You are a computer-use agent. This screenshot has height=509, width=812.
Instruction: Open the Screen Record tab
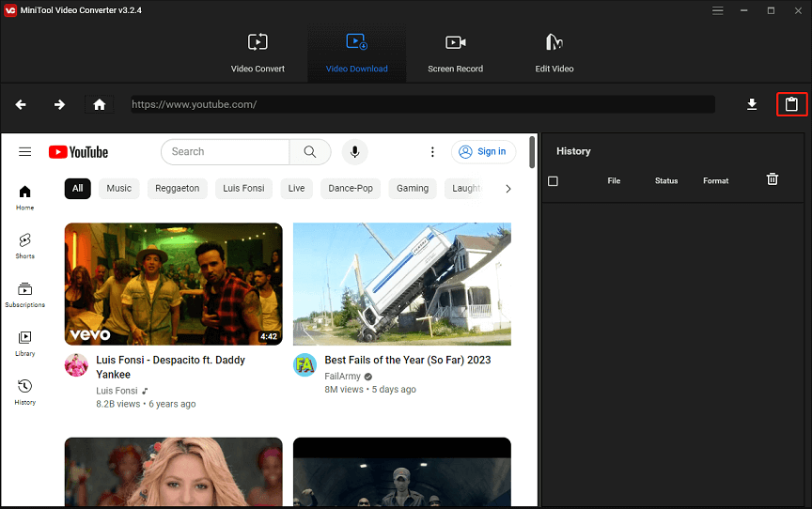[455, 54]
